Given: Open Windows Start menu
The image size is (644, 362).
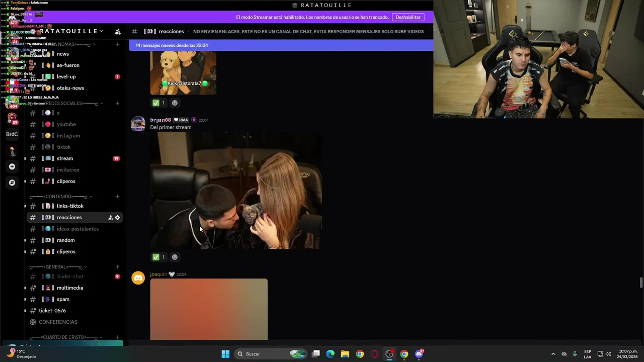Looking at the screenshot, I should coord(225,354).
